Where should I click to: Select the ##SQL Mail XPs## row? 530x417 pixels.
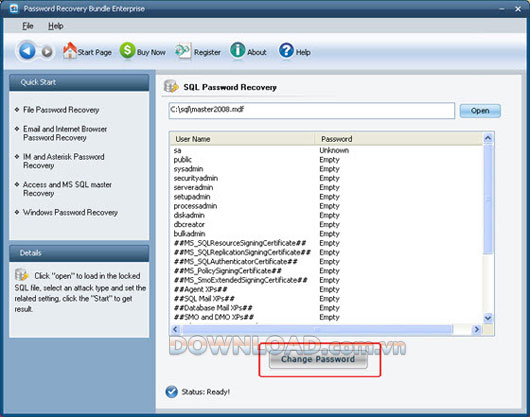(x=326, y=299)
